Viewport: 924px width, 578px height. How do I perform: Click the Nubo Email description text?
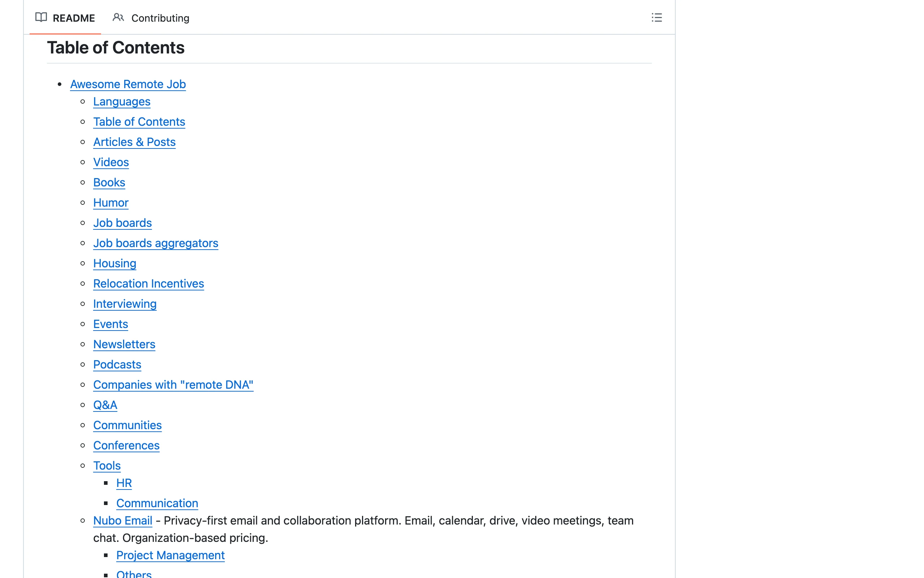pos(363,530)
